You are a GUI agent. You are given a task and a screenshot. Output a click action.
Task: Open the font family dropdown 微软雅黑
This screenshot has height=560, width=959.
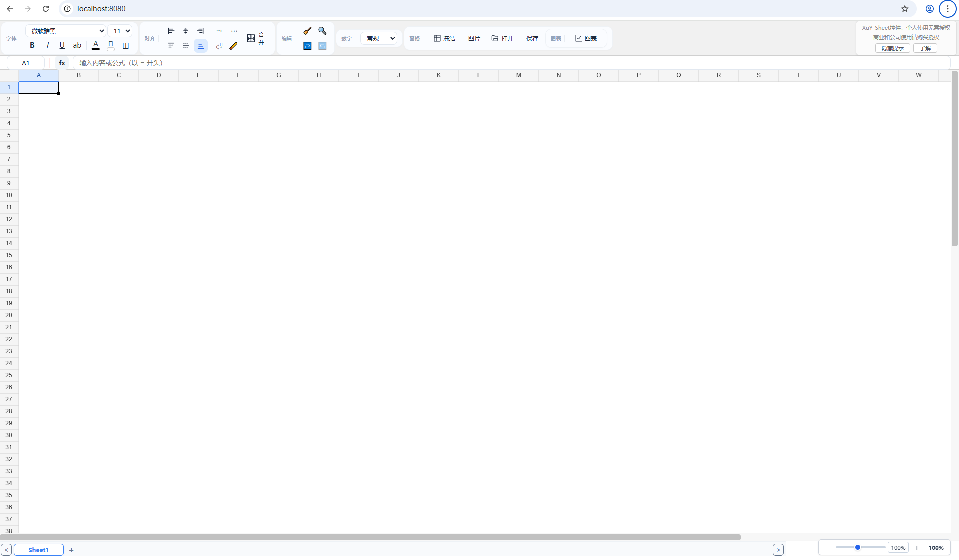click(x=66, y=31)
